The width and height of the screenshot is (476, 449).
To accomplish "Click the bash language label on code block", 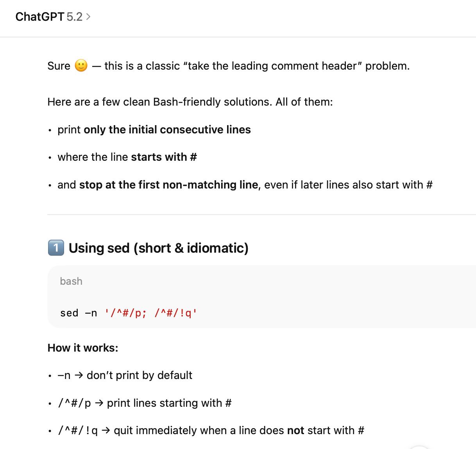I will pyautogui.click(x=71, y=281).
